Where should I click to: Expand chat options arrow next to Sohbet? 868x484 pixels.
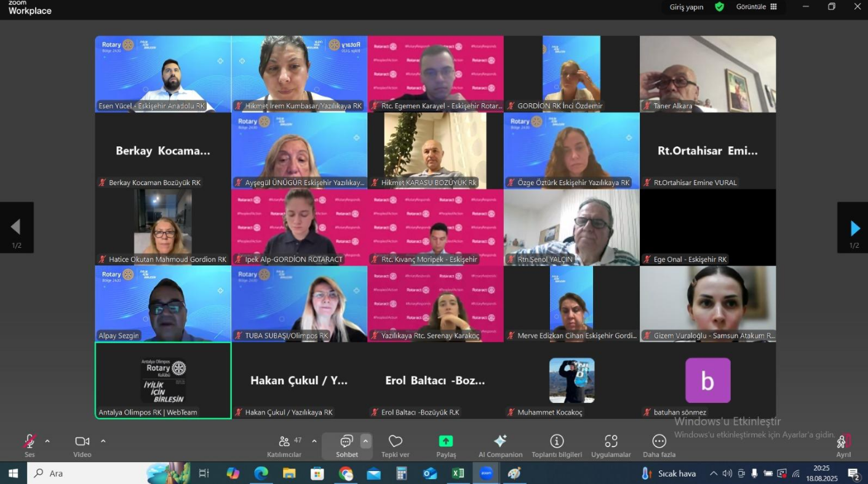point(365,441)
